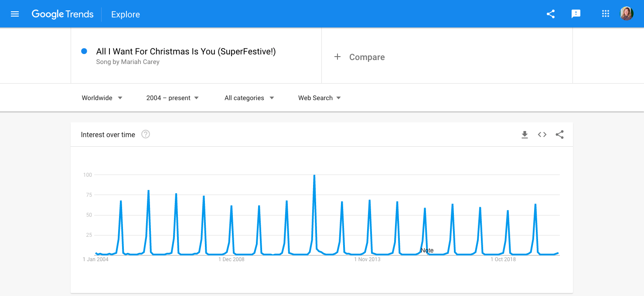
Task: Click the embed code icon
Action: pyautogui.click(x=542, y=135)
